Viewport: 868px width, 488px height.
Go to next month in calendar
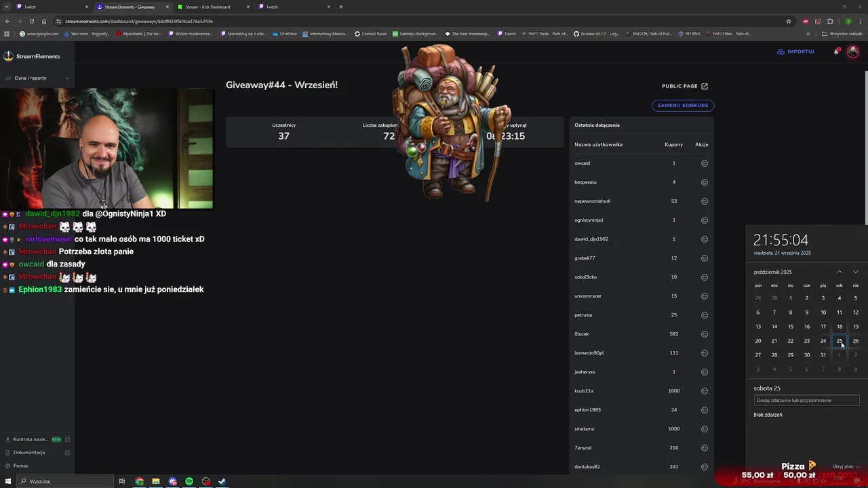click(856, 272)
